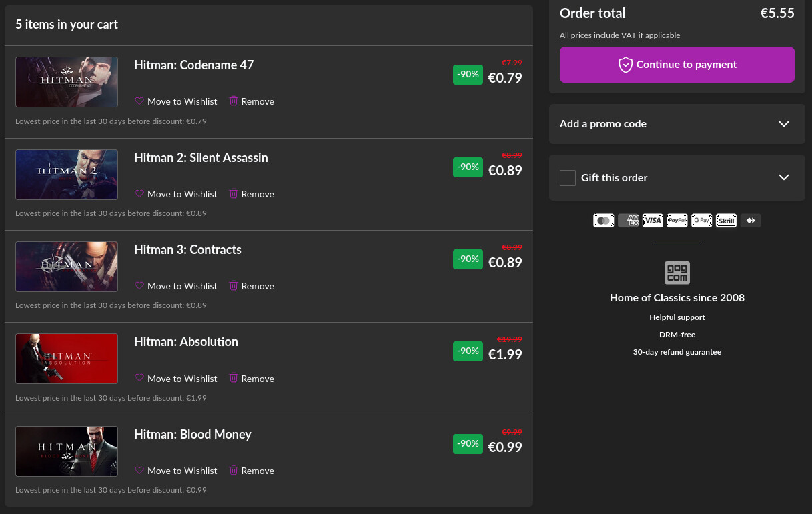
Task: Click the Google Pay payment icon
Action: [701, 221]
